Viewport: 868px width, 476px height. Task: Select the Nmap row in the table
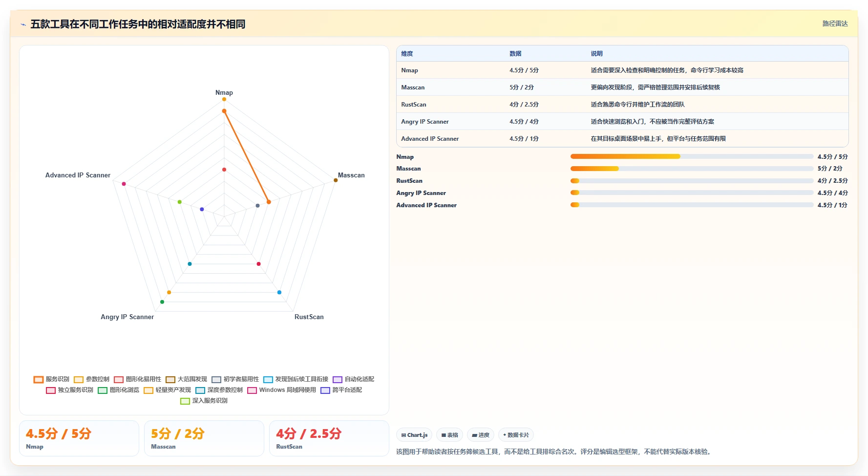[622, 70]
